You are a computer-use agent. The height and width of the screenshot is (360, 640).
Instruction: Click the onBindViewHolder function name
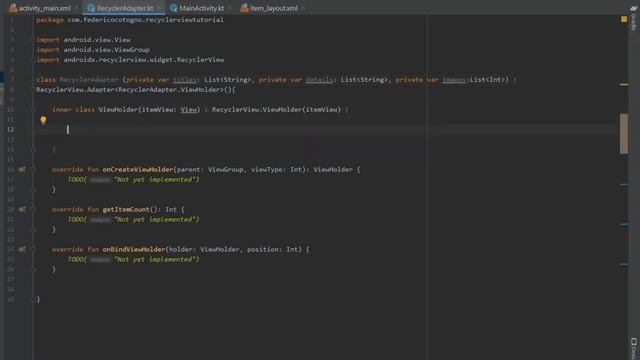click(134, 249)
